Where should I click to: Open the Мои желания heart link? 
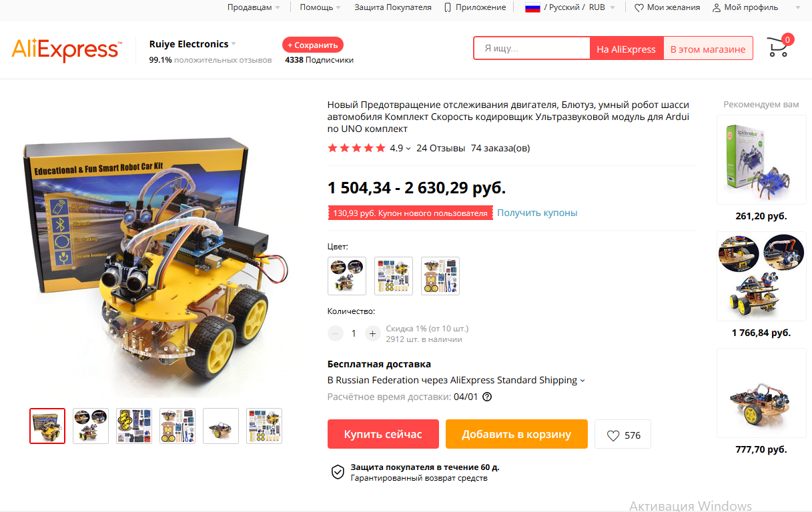(667, 7)
